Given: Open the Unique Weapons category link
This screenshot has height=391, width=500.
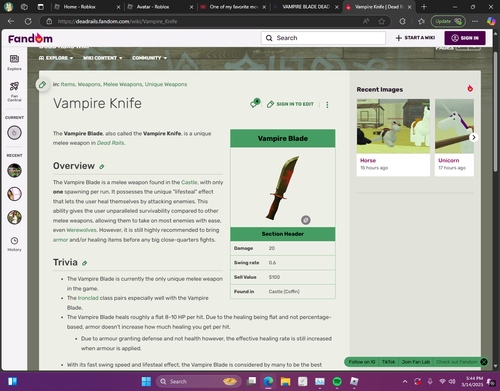Looking at the screenshot, I should (x=166, y=84).
